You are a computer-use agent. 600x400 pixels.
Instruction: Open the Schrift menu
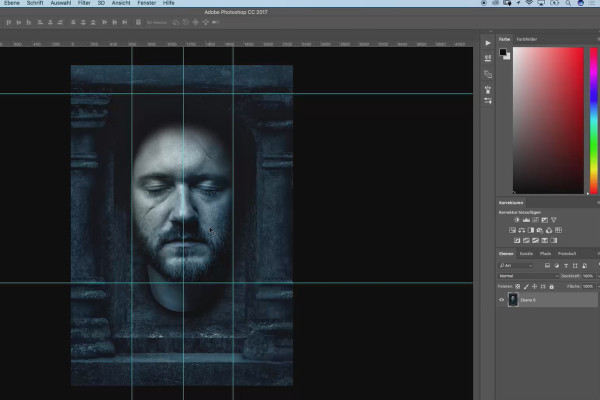point(35,3)
